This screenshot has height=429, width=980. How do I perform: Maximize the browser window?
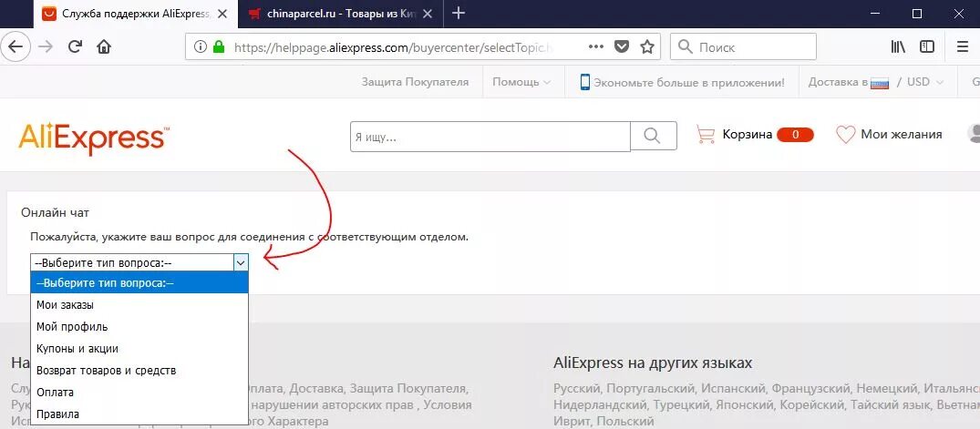pyautogui.click(x=917, y=13)
